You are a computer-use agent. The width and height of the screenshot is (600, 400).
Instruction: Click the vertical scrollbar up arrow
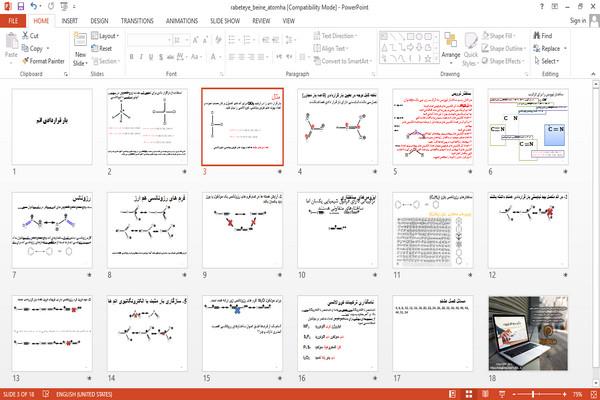tap(596, 83)
